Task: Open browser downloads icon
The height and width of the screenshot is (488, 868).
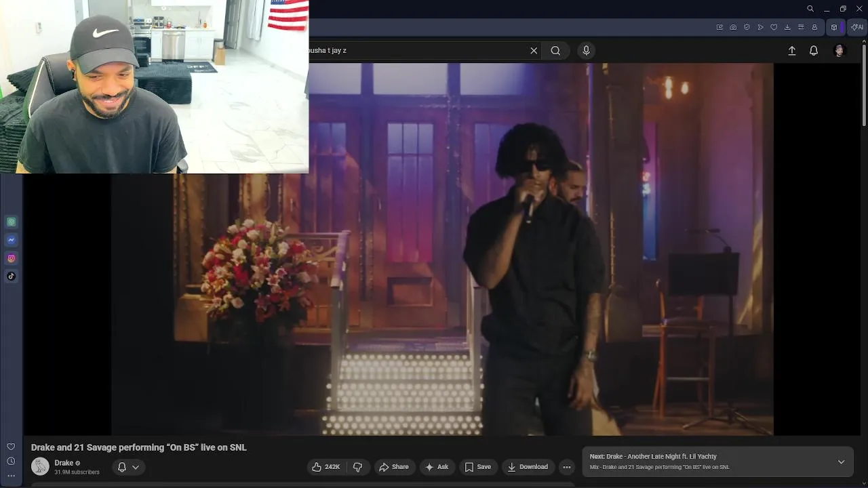Action: 787,27
